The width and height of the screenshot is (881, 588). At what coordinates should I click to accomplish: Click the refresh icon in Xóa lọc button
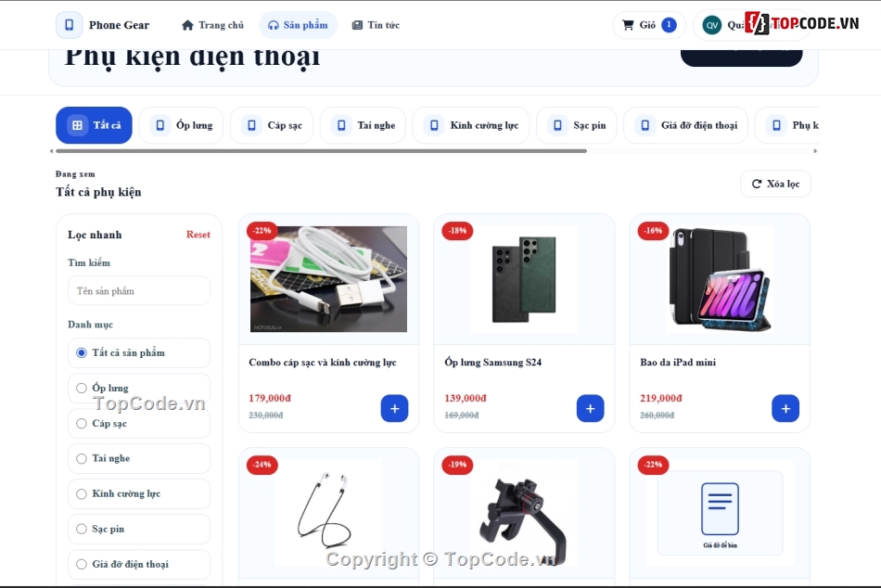[x=757, y=184]
